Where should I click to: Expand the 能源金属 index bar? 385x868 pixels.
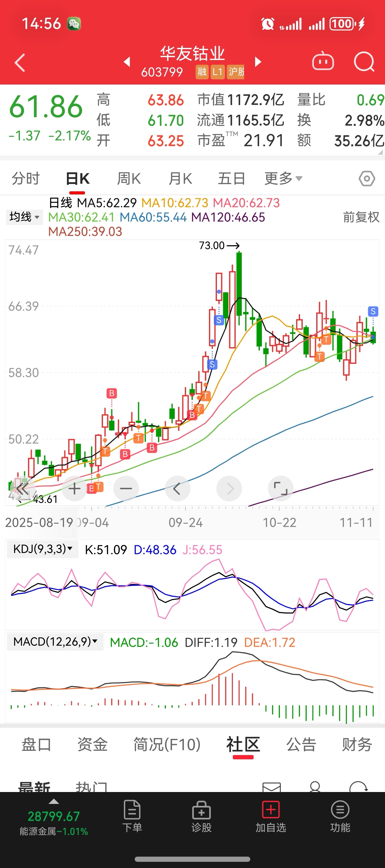click(54, 818)
